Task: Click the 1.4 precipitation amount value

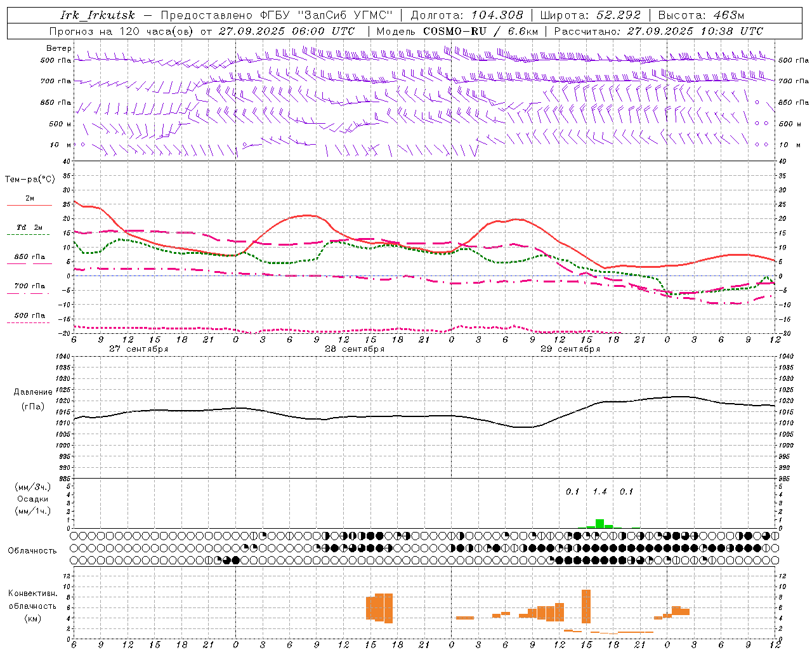Action: pyautogui.click(x=599, y=492)
